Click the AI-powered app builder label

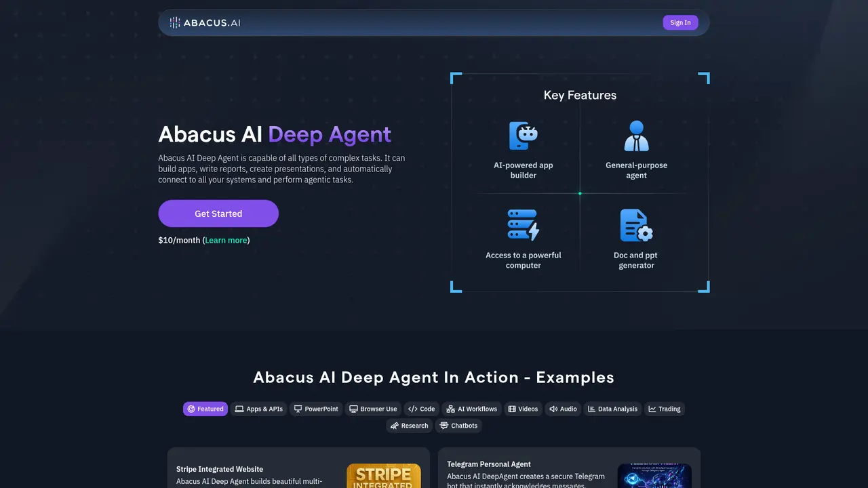pos(524,170)
